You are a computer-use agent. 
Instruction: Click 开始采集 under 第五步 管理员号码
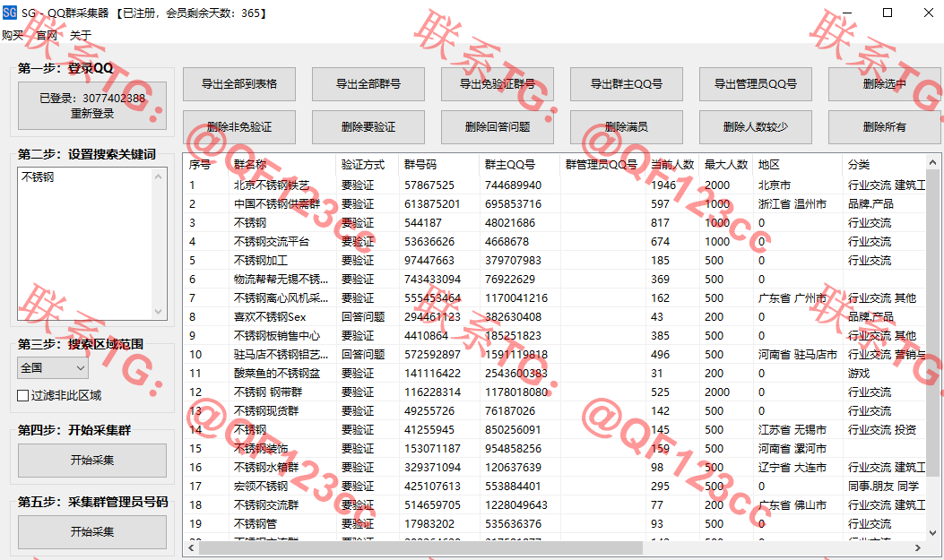tap(92, 531)
